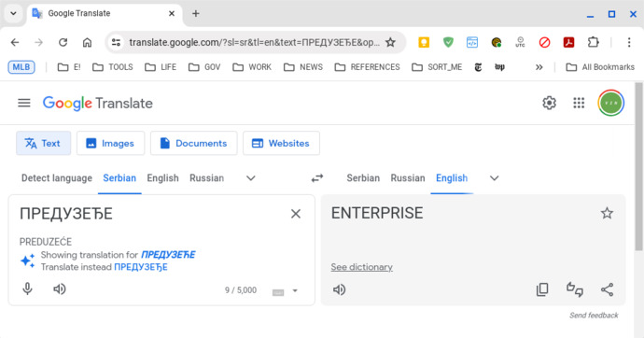
Task: Switch to the Images translation tab
Action: click(x=110, y=144)
